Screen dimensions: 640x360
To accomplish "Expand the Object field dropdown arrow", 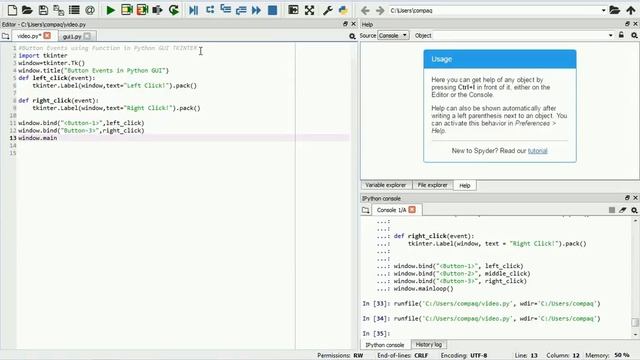I will (x=611, y=36).
